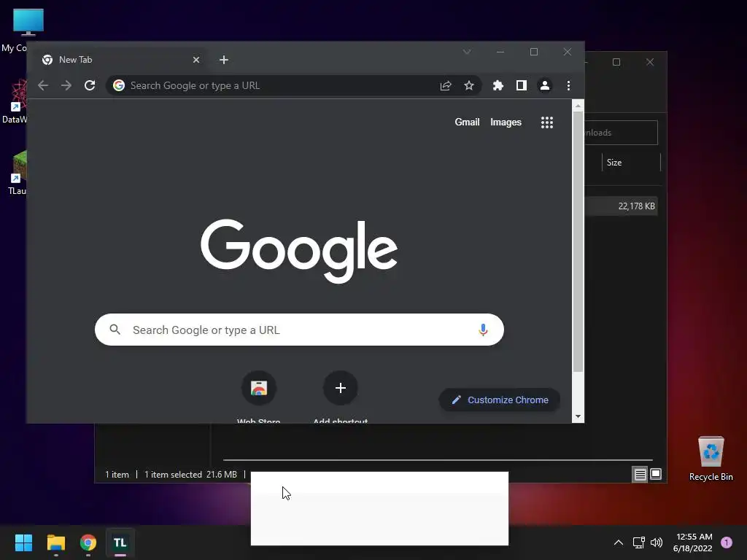The height and width of the screenshot is (560, 747).
Task: Click the File Explorer search box
Action: [622, 133]
